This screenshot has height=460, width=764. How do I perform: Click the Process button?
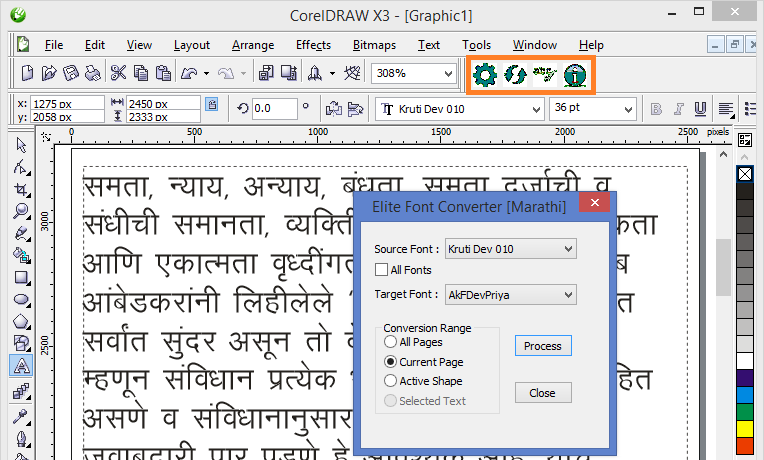click(x=543, y=346)
